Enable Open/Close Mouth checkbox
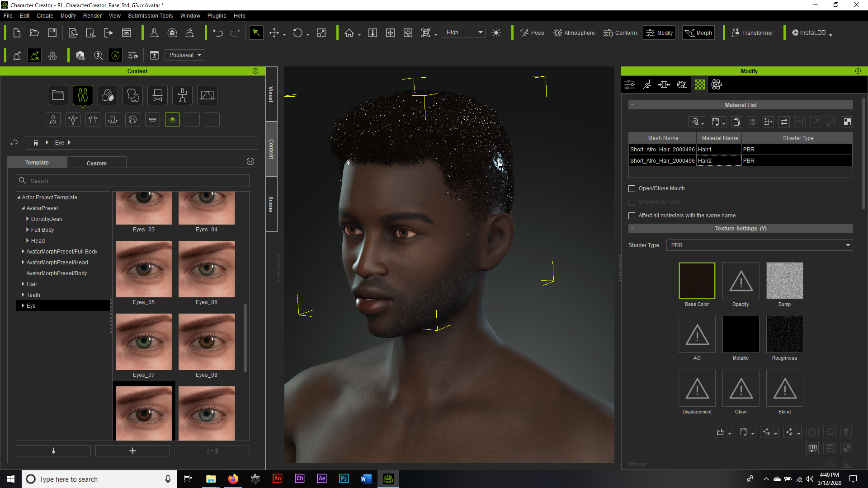Image resolution: width=868 pixels, height=488 pixels. [632, 189]
